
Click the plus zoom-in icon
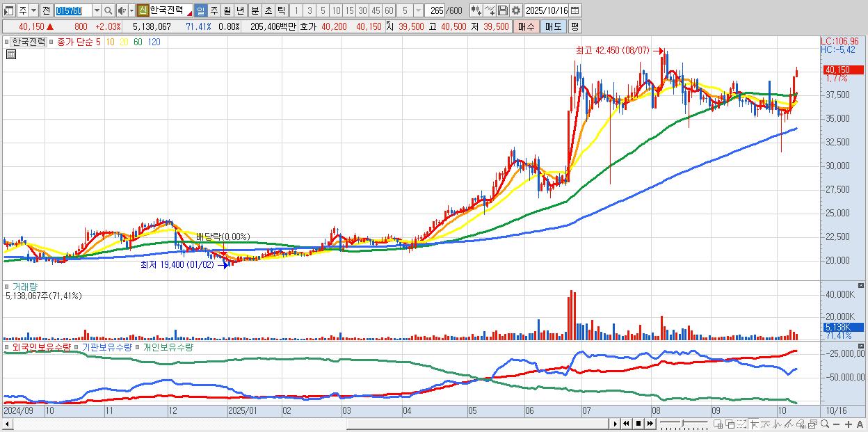849,424
